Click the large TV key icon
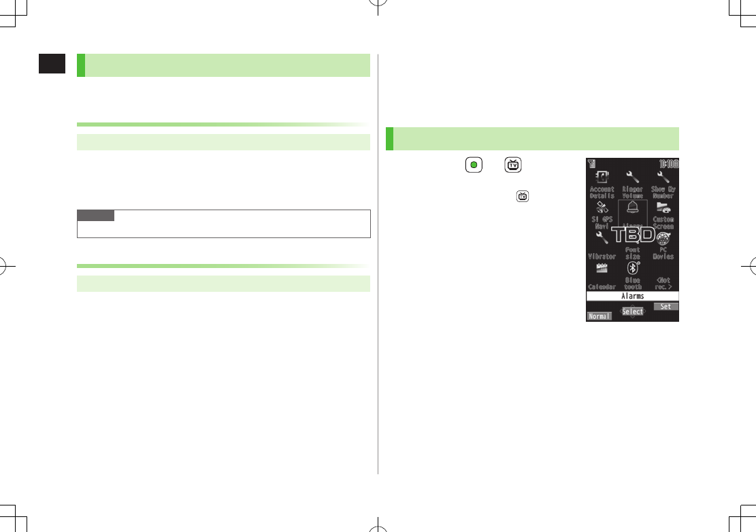The image size is (756, 532). click(x=513, y=165)
